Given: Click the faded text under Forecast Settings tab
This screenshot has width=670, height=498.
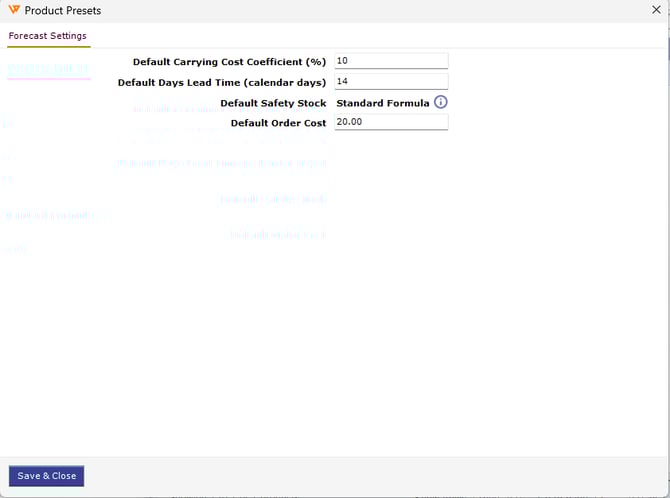Looking at the screenshot, I should (x=47, y=68).
